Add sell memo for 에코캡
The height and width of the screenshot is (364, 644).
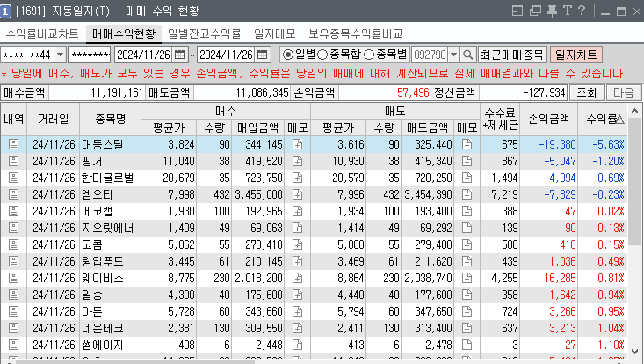click(467, 211)
